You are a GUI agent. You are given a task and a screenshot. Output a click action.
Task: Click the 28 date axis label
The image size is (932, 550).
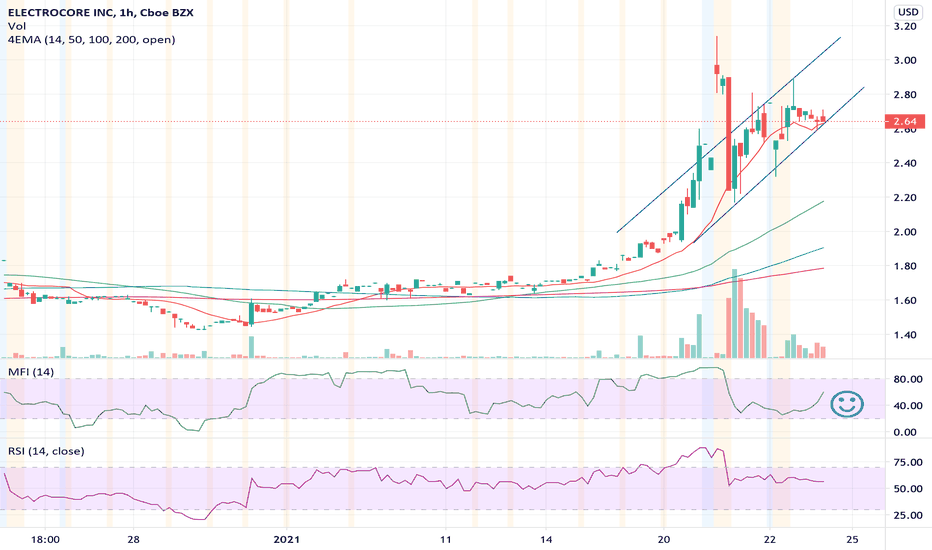point(133,540)
